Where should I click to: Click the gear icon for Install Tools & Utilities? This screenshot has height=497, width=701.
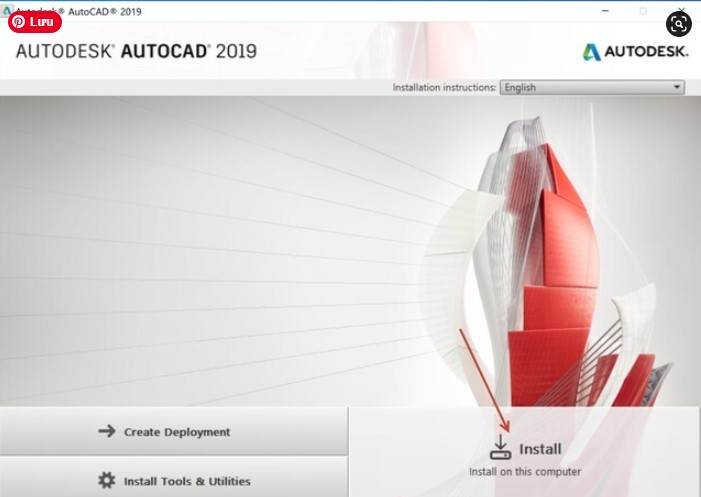click(106, 480)
